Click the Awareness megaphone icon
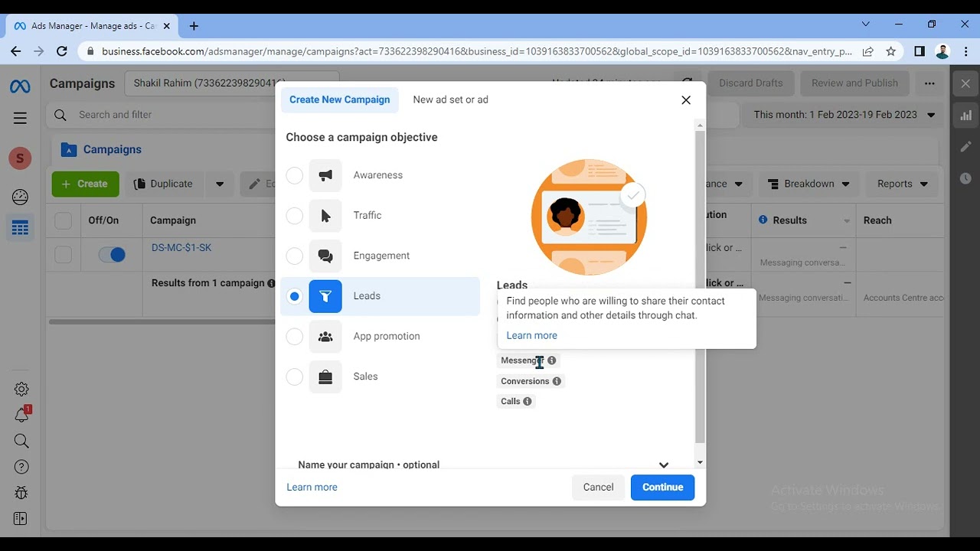 click(325, 175)
